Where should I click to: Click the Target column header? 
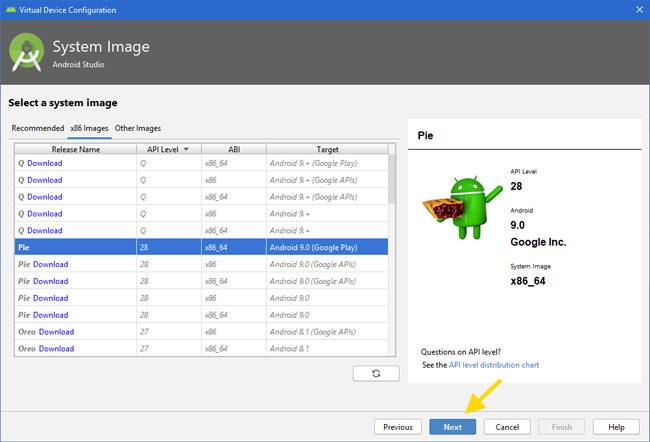pos(327,149)
